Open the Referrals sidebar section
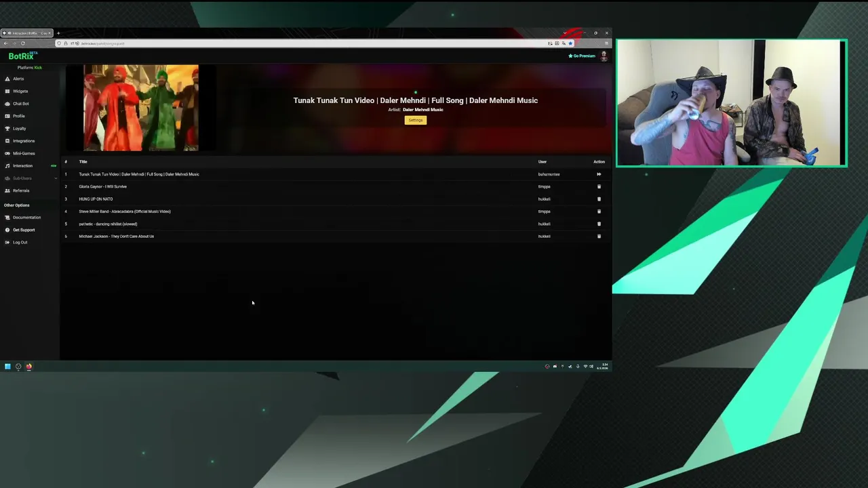Viewport: 868px width, 488px height. [x=20, y=190]
